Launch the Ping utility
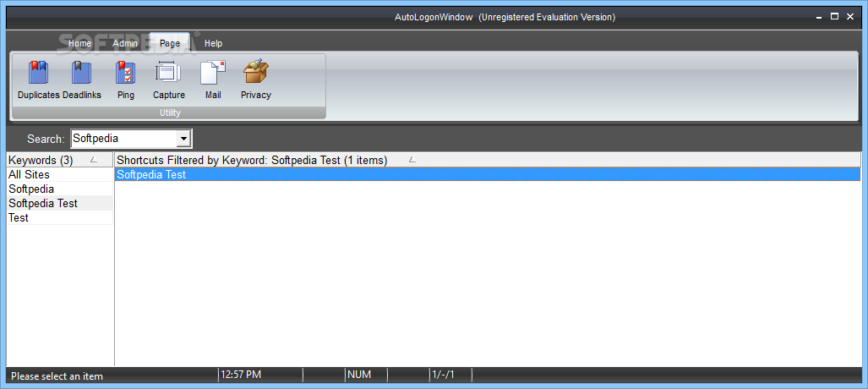Viewport: 868px width, 389px height. click(126, 80)
